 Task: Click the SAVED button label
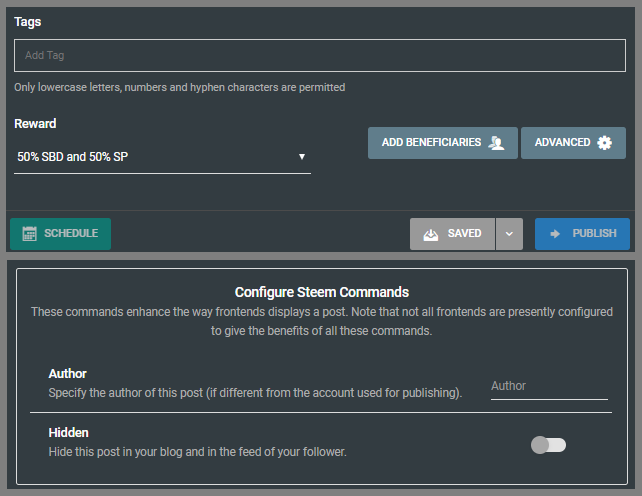click(464, 234)
